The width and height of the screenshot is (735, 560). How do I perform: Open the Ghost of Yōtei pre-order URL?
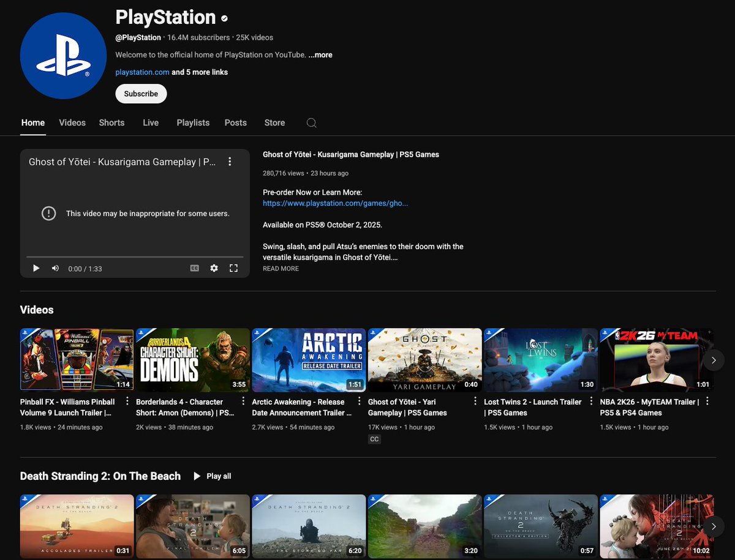[335, 203]
